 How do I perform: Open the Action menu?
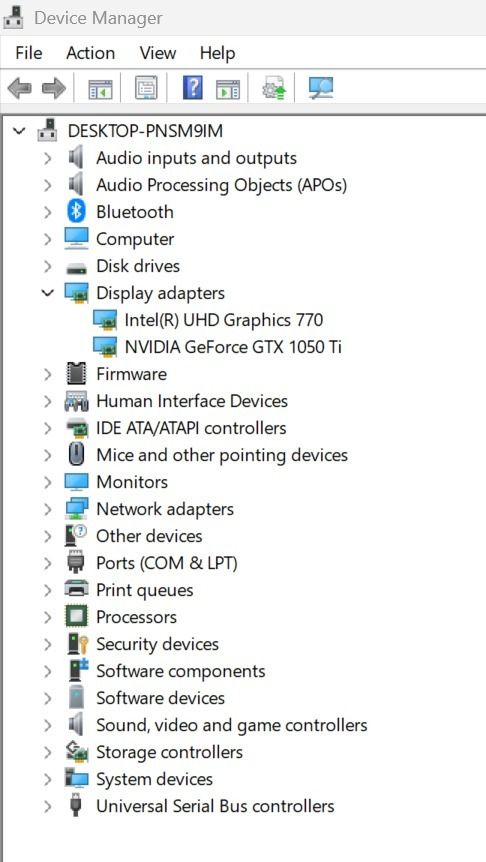(90, 53)
